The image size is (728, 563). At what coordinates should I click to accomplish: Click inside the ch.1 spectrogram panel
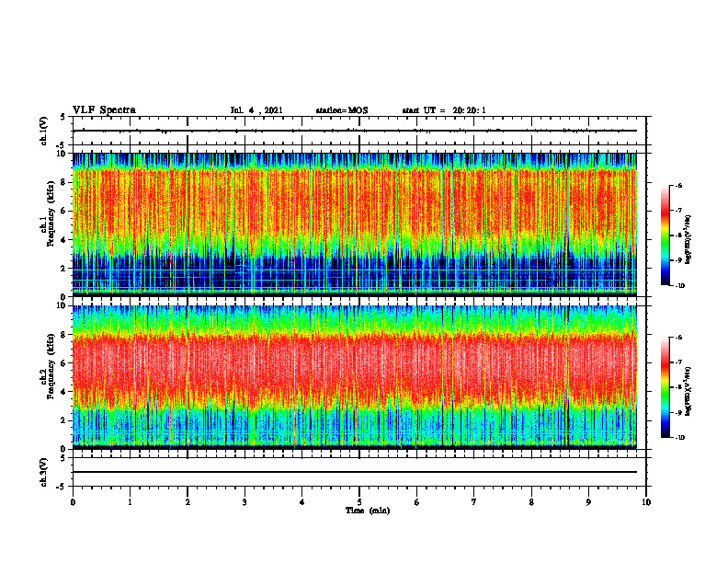pyautogui.click(x=355, y=224)
